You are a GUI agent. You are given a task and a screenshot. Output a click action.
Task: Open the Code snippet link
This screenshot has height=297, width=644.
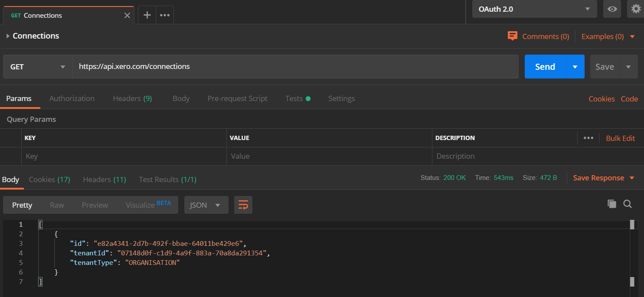pyautogui.click(x=629, y=99)
